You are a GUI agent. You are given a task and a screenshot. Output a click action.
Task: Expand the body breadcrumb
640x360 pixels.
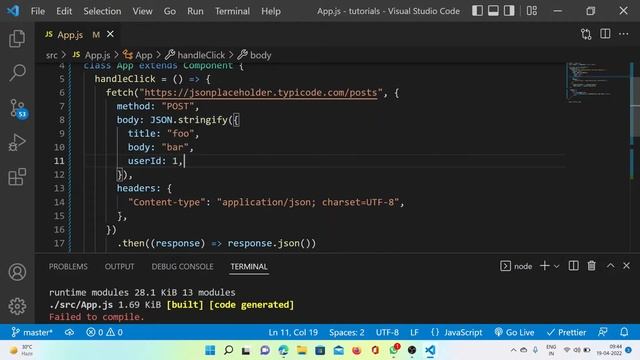pos(254,55)
